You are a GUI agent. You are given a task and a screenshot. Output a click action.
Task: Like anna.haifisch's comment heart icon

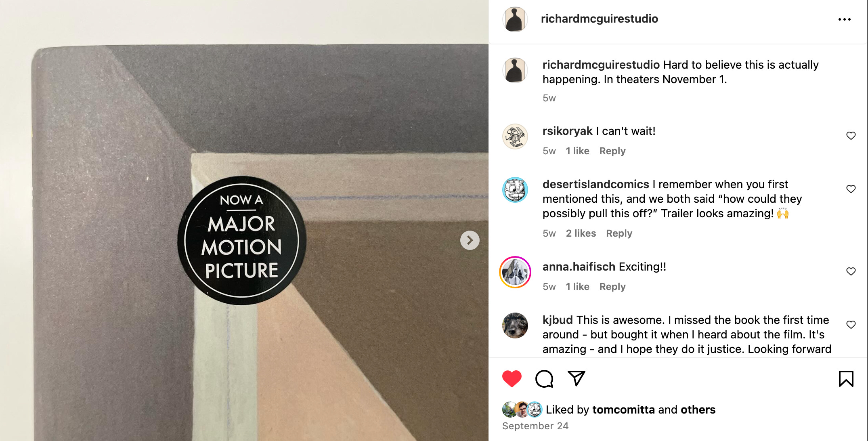(851, 271)
